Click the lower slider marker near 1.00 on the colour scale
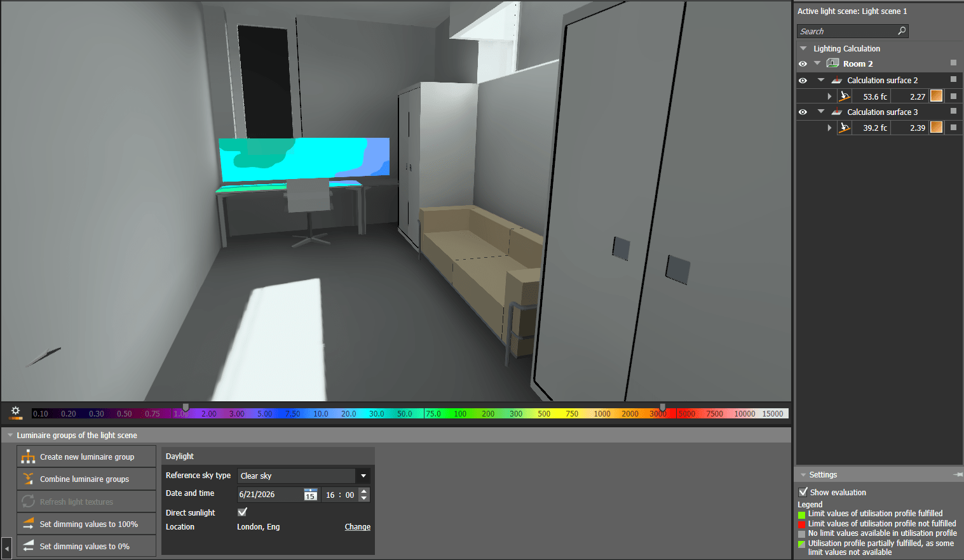964x560 pixels. coord(186,407)
